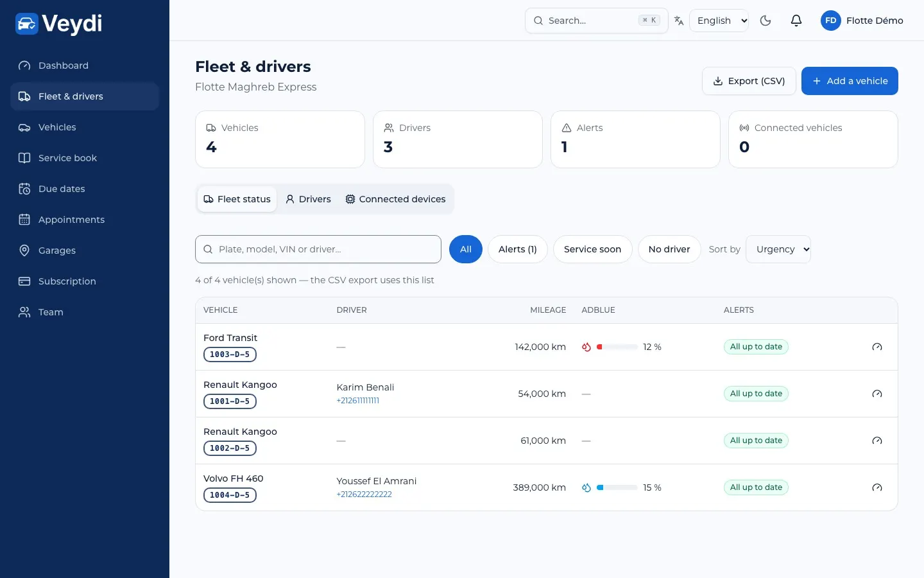Viewport: 924px width, 578px height.
Task: Focus the plate, model, VIN search field
Action: click(x=318, y=249)
